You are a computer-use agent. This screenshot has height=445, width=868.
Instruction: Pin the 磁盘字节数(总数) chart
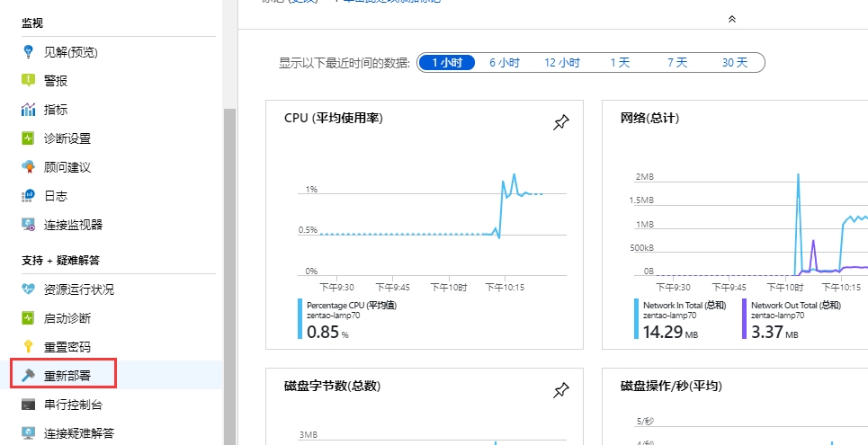click(560, 390)
